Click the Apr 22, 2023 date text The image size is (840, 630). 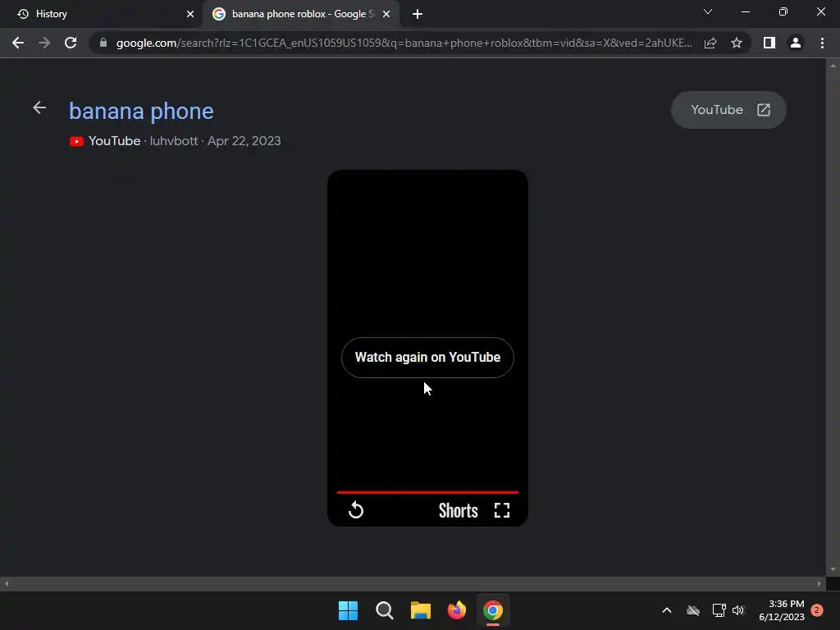[244, 141]
